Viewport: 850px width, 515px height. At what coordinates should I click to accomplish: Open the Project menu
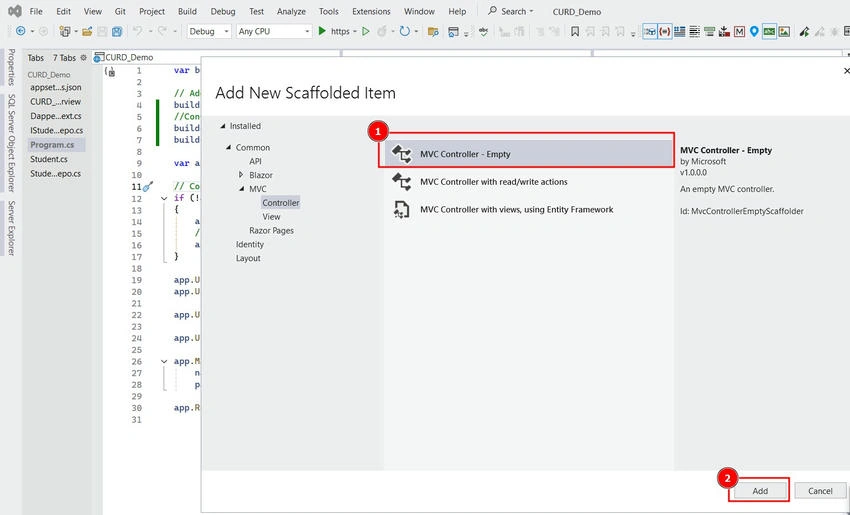click(152, 11)
